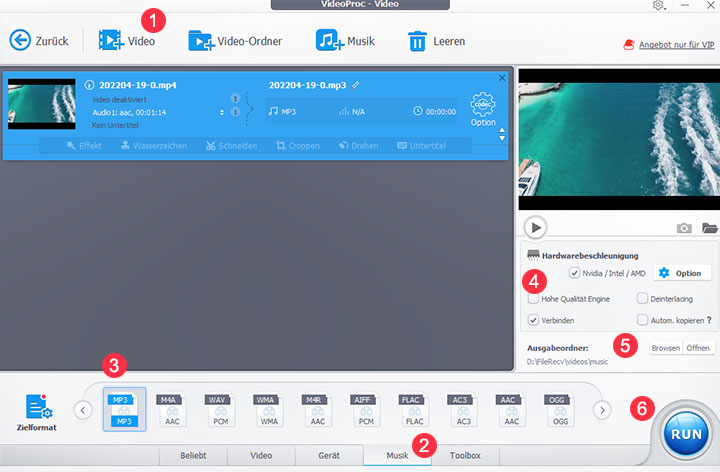This screenshot has width=720, height=472.
Task: Select the MP3 output format
Action: (x=124, y=409)
